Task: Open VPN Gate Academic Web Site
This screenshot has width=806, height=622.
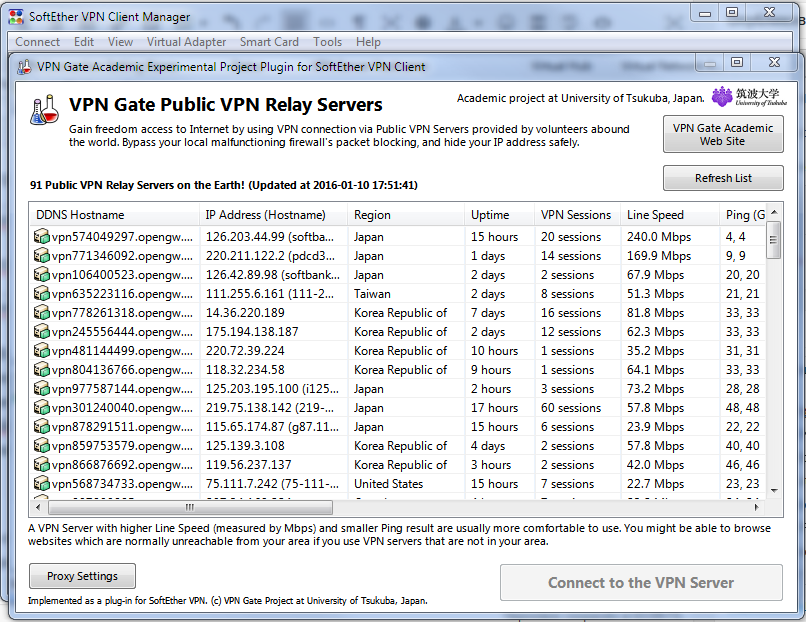Action: 723,134
